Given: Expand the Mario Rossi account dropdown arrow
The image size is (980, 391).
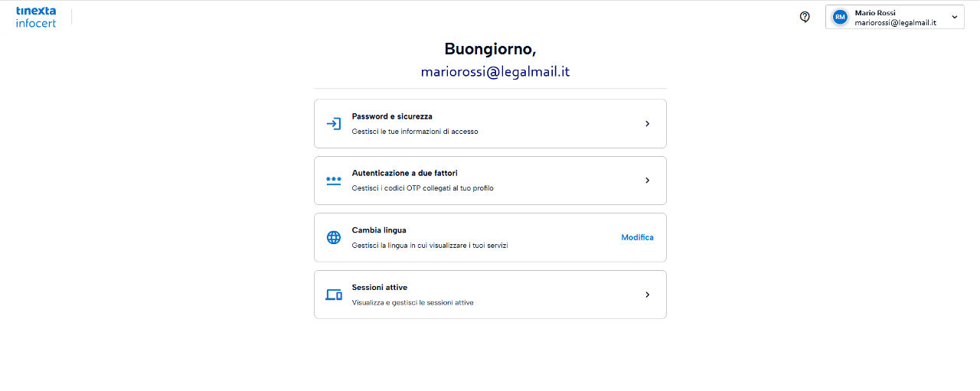Looking at the screenshot, I should pyautogui.click(x=954, y=17).
